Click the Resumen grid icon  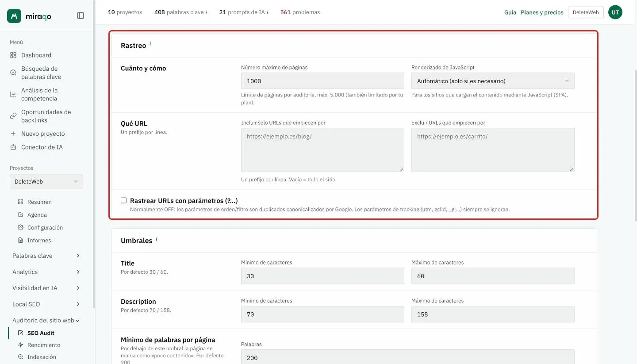(x=20, y=202)
